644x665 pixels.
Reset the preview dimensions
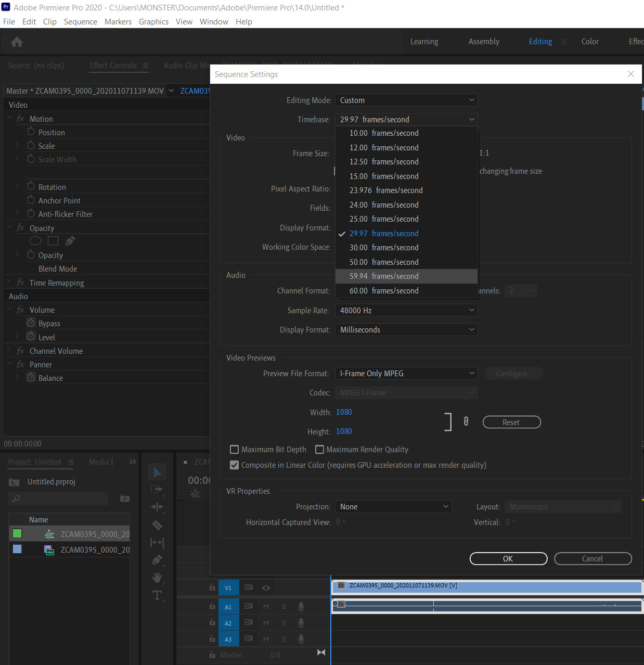tap(511, 422)
